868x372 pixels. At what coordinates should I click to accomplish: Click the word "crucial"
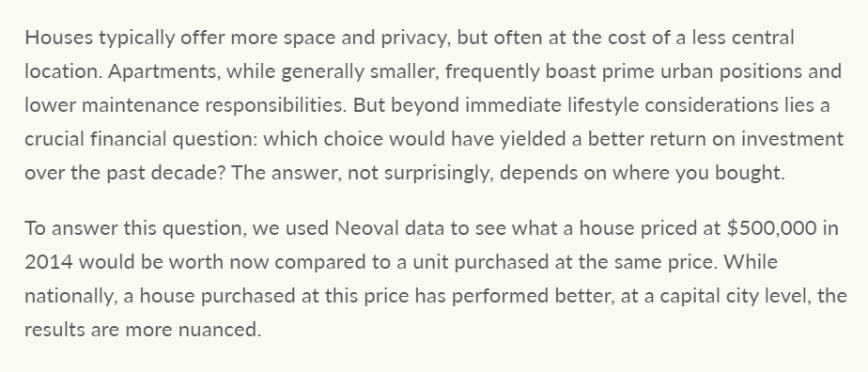[54, 139]
